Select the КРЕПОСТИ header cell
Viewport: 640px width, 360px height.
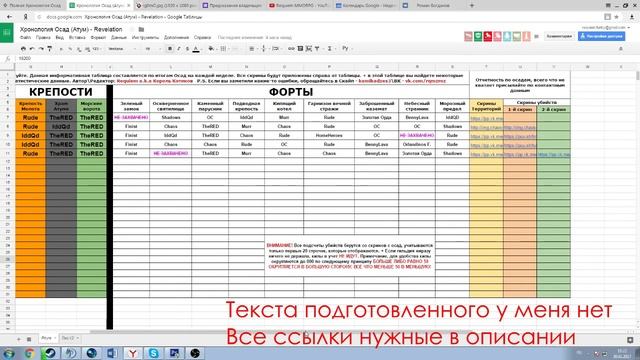61,92
